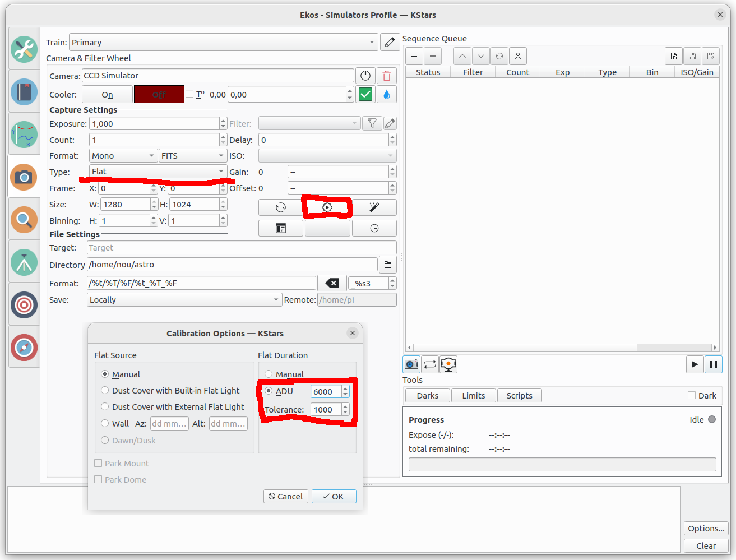736x560 pixels.
Task: Select ADU flat duration radio
Action: [269, 391]
